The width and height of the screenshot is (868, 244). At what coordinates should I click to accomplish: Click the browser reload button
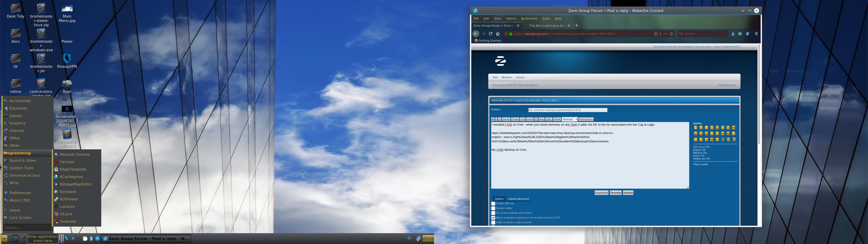(491, 34)
